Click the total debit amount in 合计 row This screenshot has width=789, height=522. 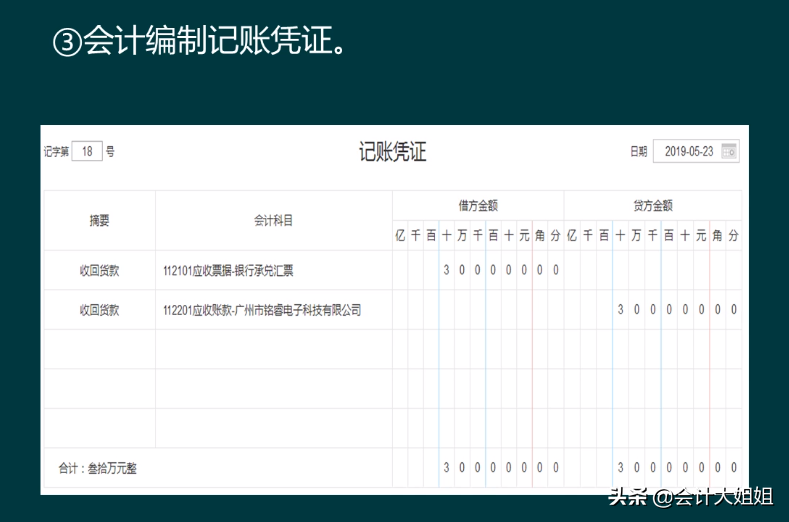(478, 468)
